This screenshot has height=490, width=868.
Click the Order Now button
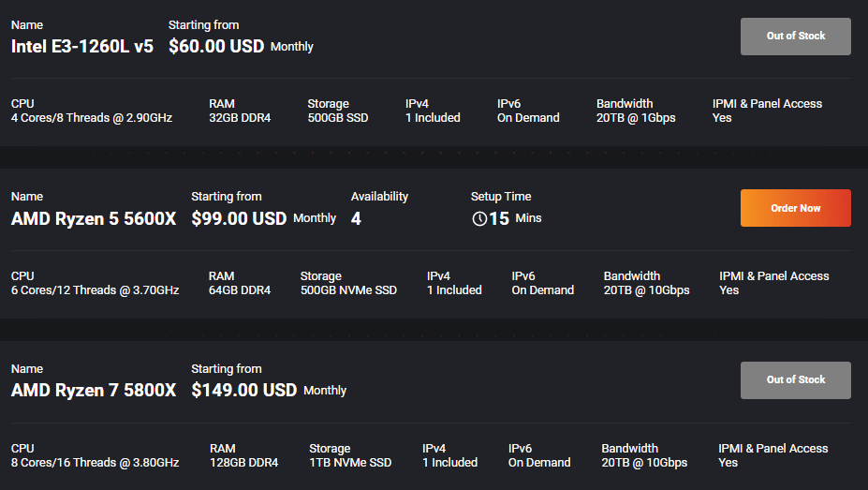coord(796,208)
